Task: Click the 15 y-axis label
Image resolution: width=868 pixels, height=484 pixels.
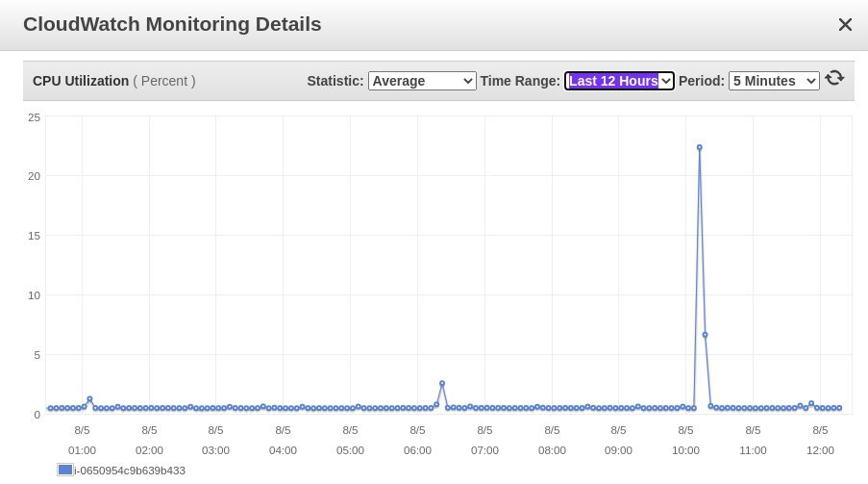Action: coord(35,236)
